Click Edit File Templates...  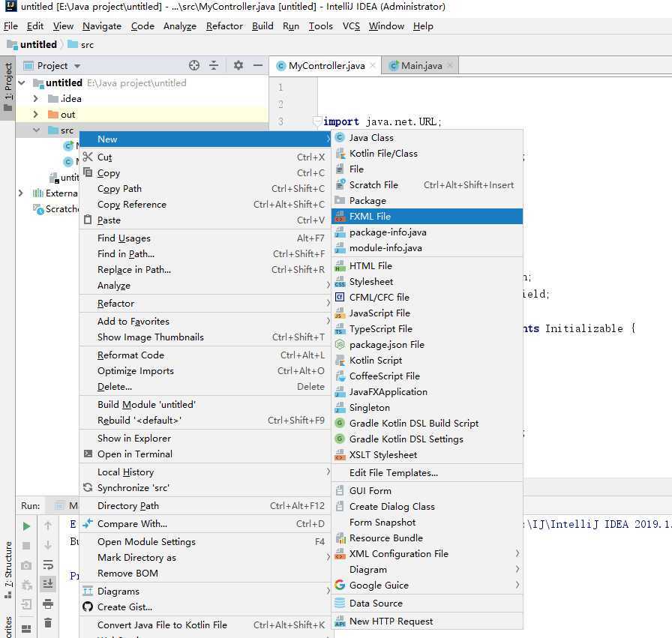coord(427,472)
